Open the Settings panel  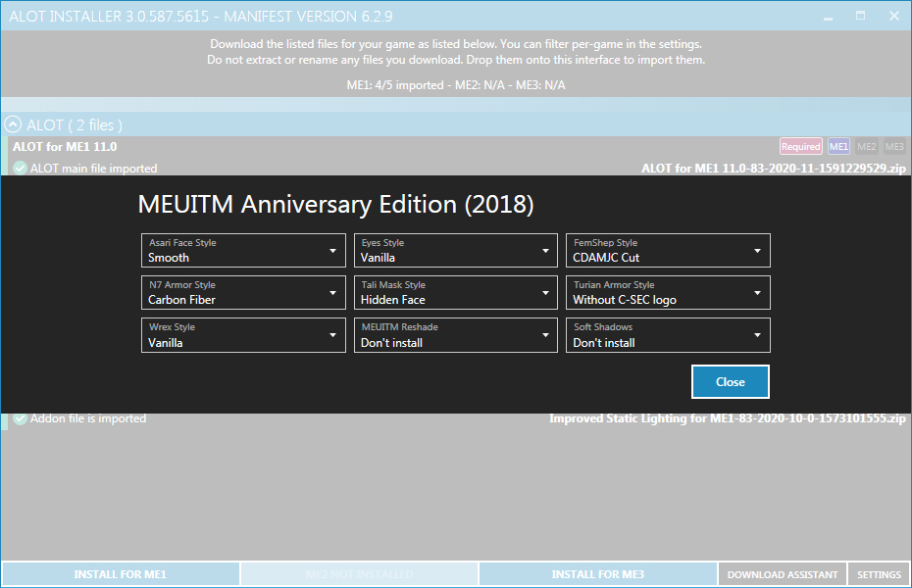pos(879,574)
